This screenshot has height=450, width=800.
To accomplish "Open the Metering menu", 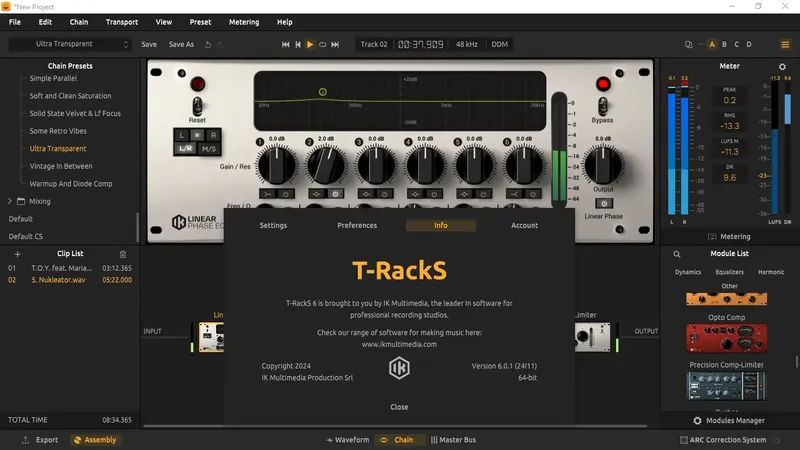I will pyautogui.click(x=244, y=22).
